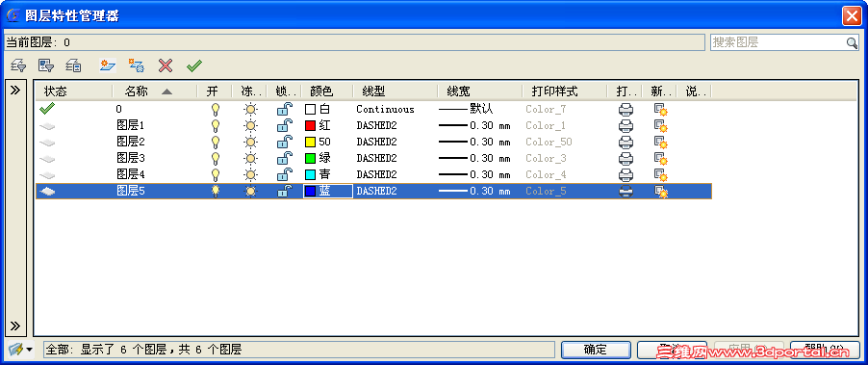Create a new layer with toolbar icon
The width and height of the screenshot is (868, 365).
[x=108, y=65]
